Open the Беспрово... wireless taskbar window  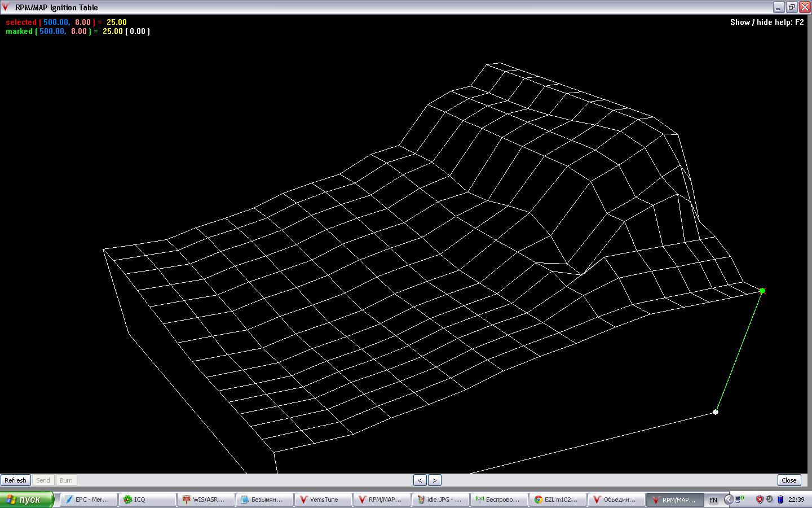[x=500, y=500]
